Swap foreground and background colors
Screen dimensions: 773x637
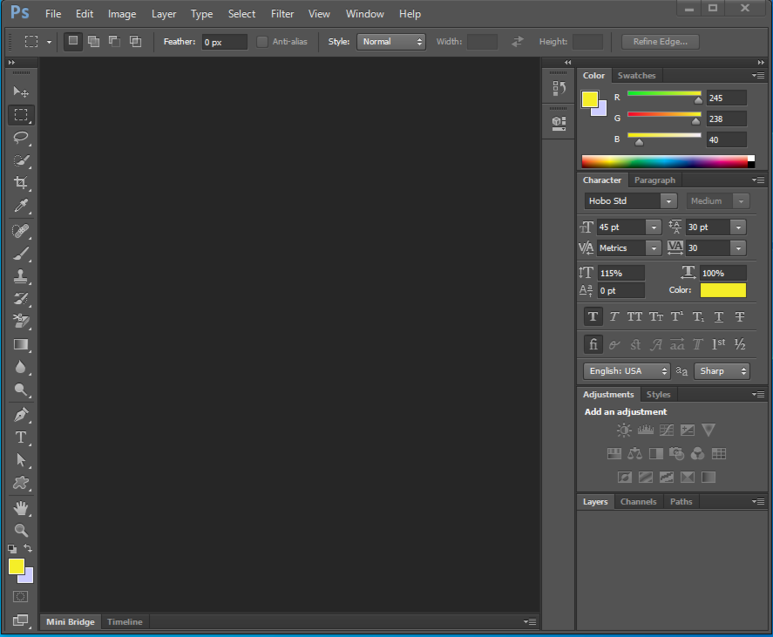[x=28, y=548]
